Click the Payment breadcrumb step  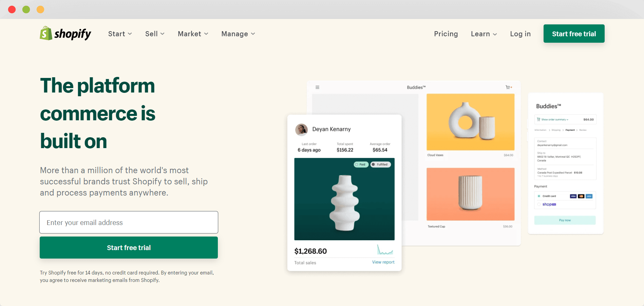570,130
